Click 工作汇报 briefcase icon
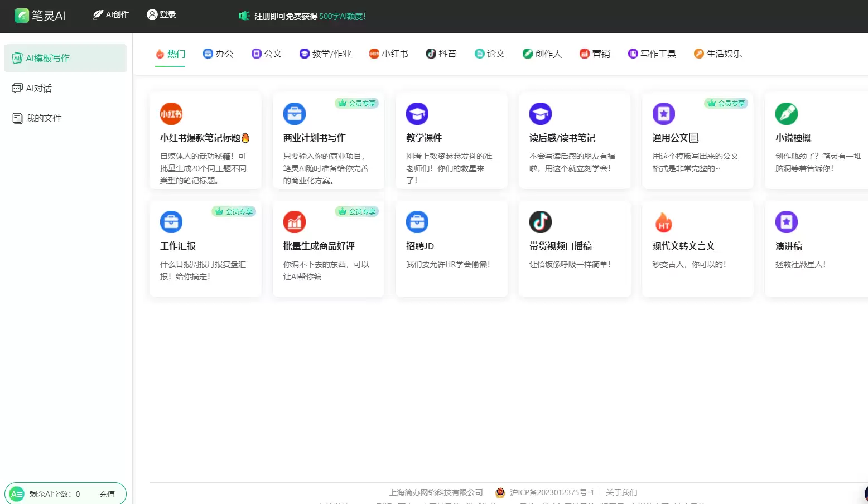Viewport: 868px width, 504px height. click(x=171, y=222)
